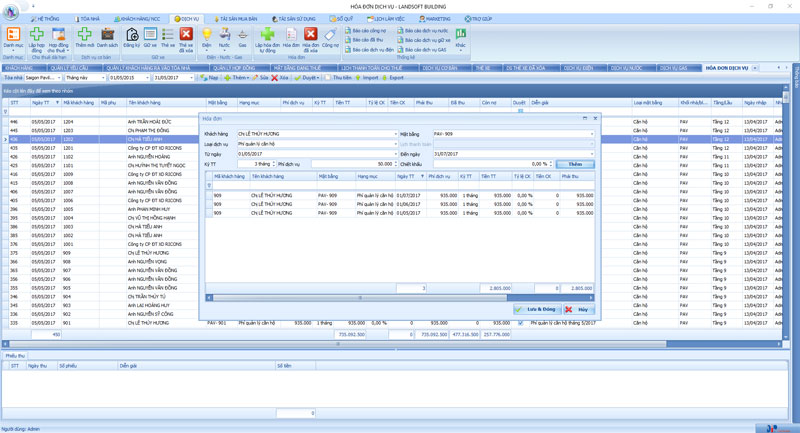Click the Sửa edit toolbar button
The image size is (800, 433).
[x=260, y=78]
